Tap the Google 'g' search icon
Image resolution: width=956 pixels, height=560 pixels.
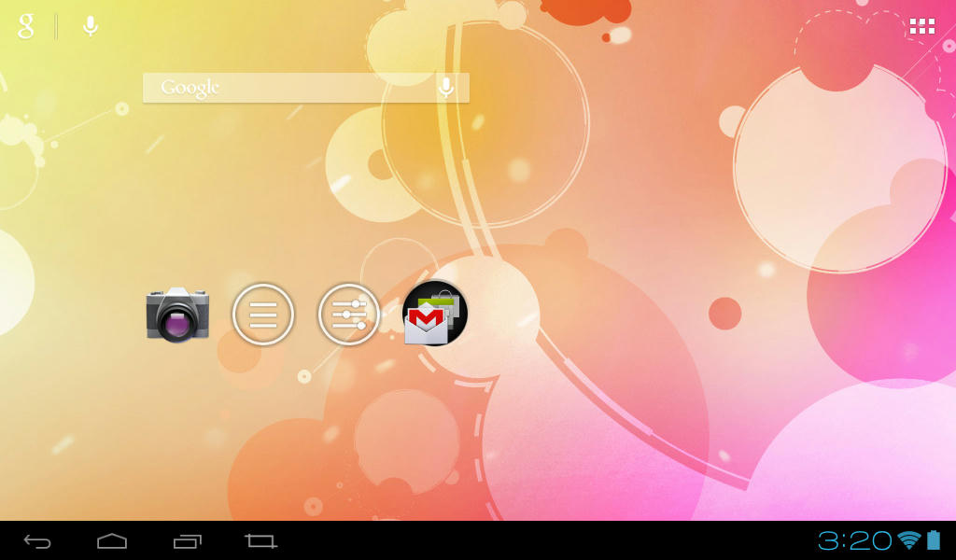pos(25,26)
